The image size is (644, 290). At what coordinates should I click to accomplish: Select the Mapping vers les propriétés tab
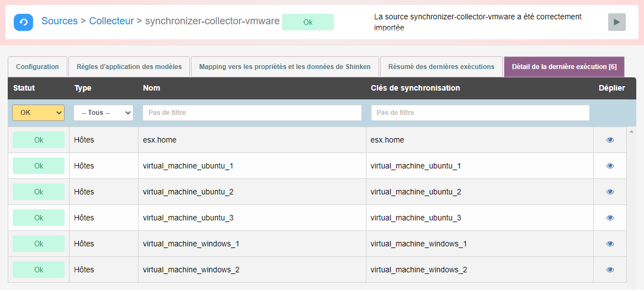(x=285, y=67)
